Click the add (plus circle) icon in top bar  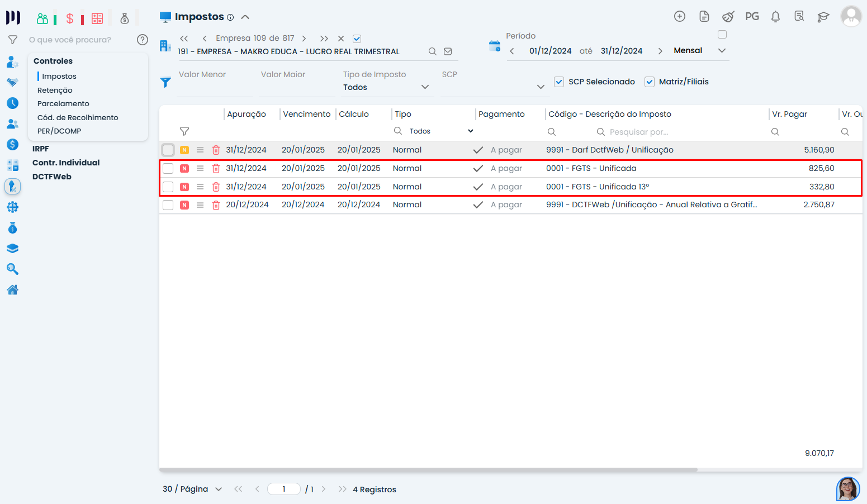click(680, 17)
